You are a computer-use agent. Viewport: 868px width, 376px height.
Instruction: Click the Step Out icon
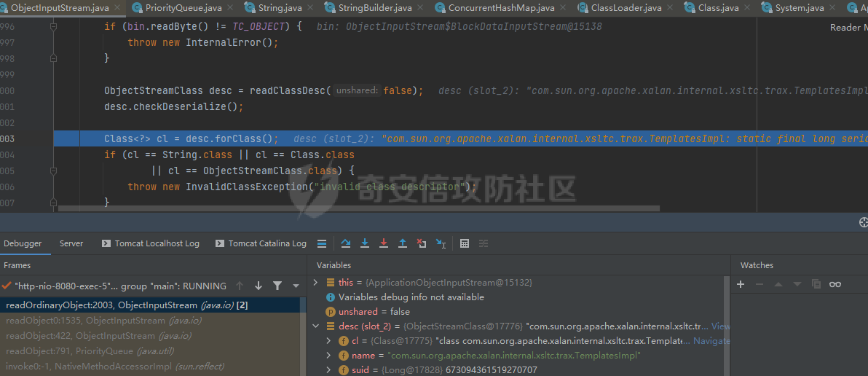403,243
